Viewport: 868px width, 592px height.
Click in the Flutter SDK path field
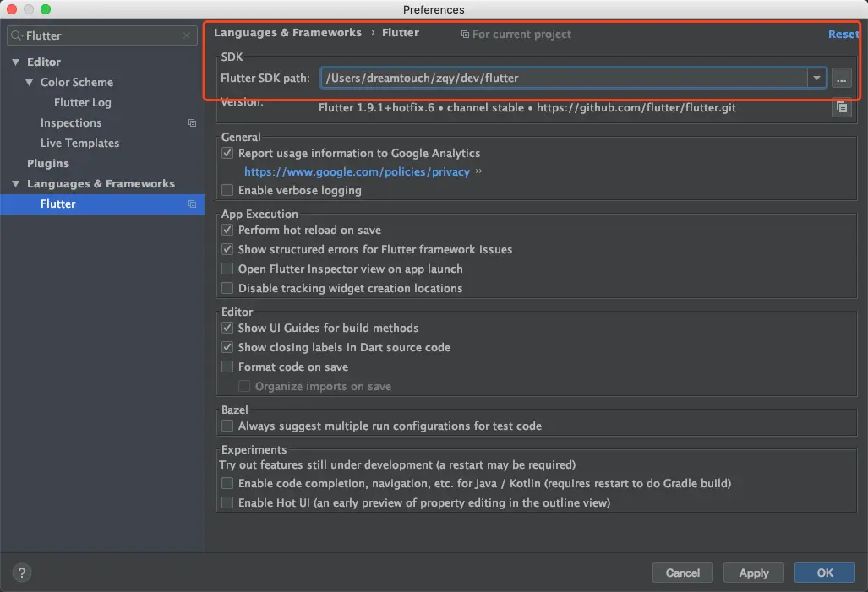(564, 79)
